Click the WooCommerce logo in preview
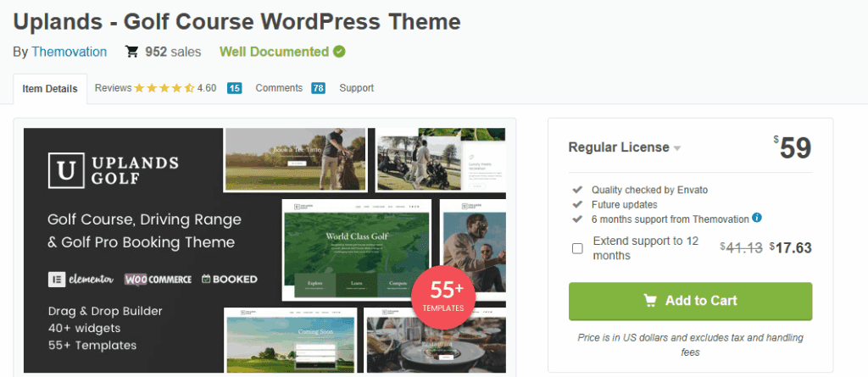 coord(158,280)
